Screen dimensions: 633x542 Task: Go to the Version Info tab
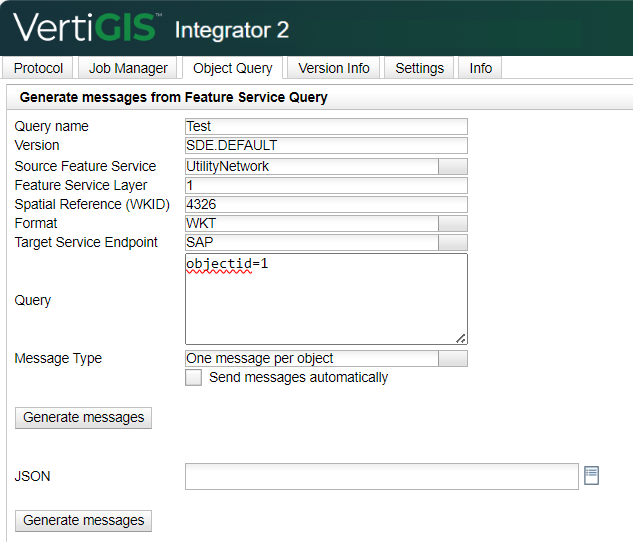[334, 68]
